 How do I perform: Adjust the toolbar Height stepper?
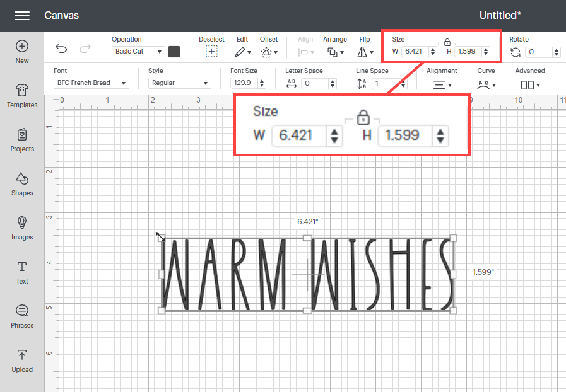coord(486,52)
